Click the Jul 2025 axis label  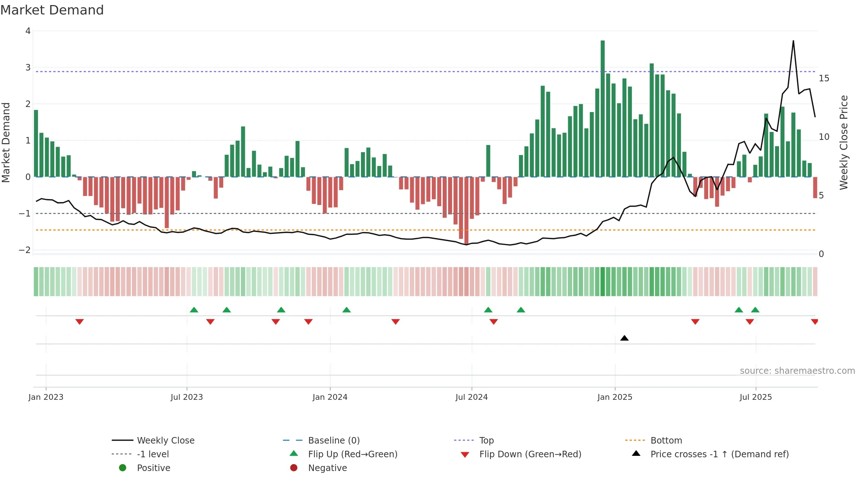coord(756,397)
